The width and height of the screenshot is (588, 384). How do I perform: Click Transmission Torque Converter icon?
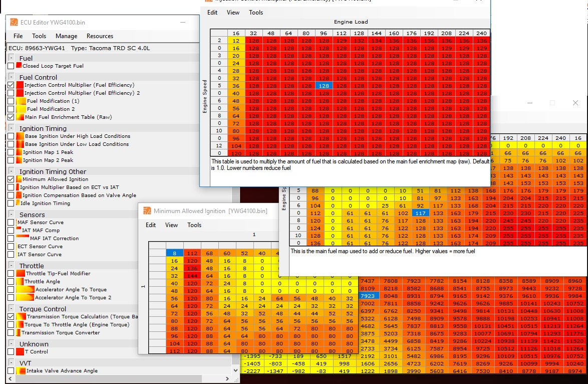tap(19, 332)
